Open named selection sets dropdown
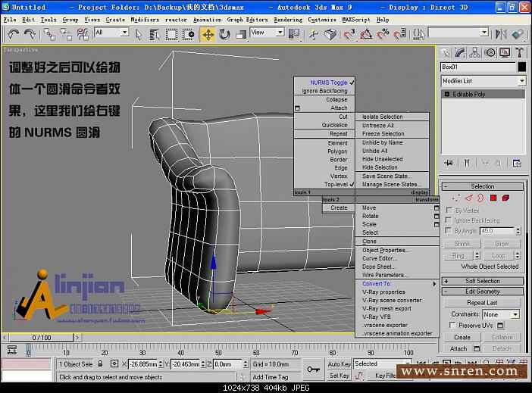This screenshot has height=393, width=532. pyautogui.click(x=484, y=33)
